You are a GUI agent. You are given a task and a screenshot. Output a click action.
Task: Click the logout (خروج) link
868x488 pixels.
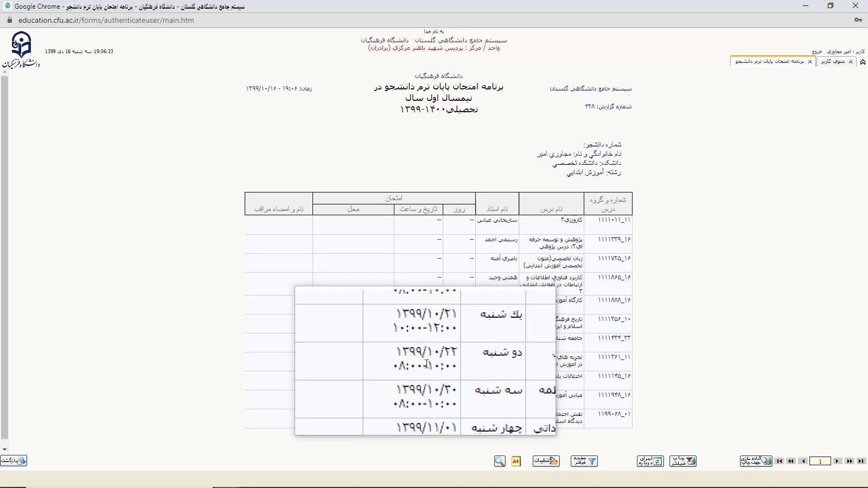(x=816, y=52)
